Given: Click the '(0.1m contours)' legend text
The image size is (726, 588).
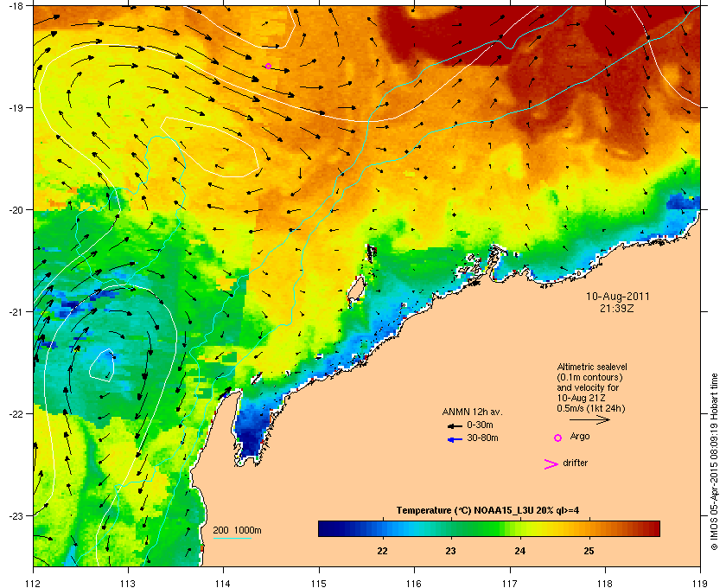Looking at the screenshot, I should click(x=589, y=377).
